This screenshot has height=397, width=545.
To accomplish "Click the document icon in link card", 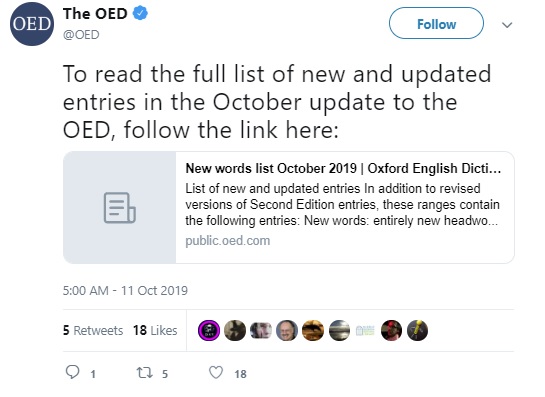I will 120,208.
